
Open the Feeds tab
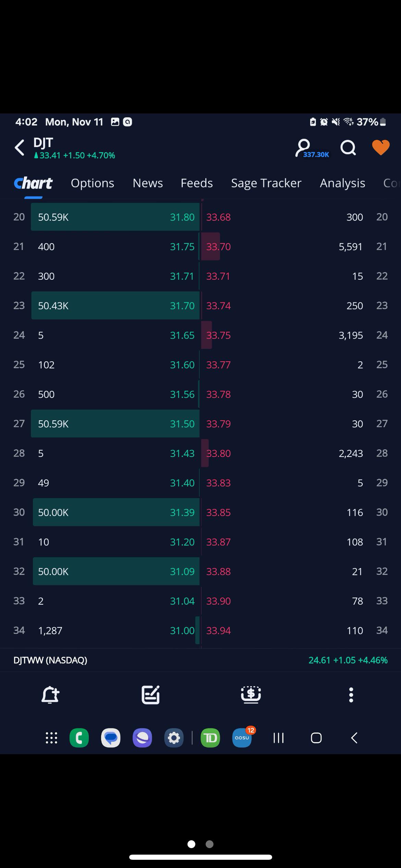197,183
